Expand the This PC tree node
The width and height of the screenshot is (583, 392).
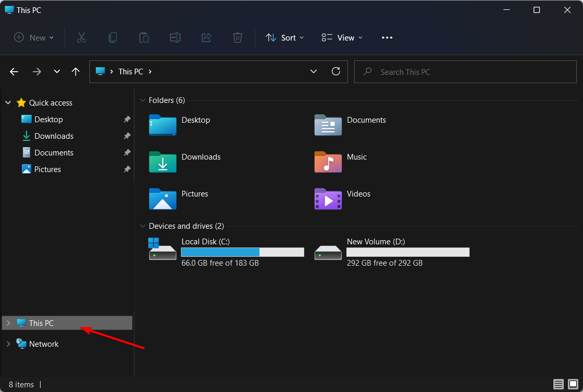8,323
